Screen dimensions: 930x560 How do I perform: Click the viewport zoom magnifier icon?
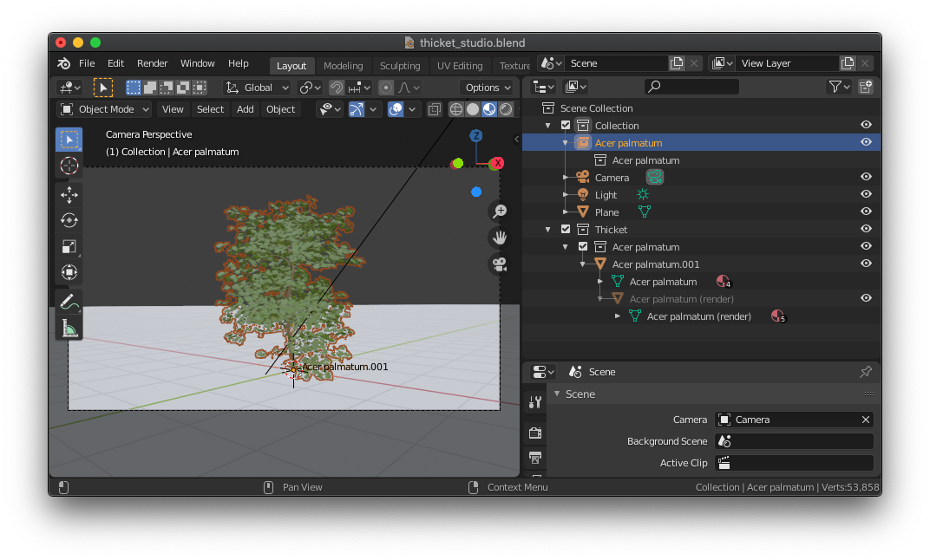[x=500, y=211]
